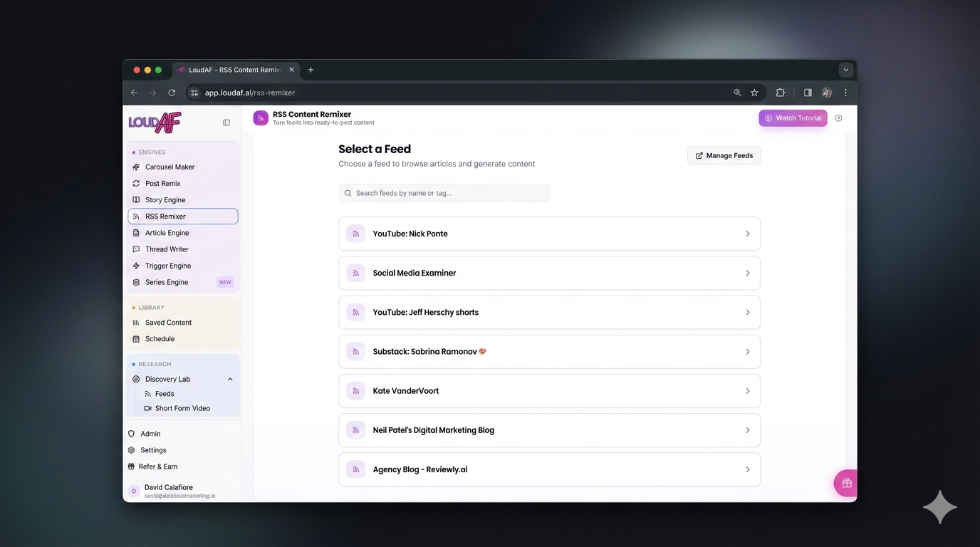Click Manage Feeds button
This screenshot has width=980, height=547.
point(724,155)
